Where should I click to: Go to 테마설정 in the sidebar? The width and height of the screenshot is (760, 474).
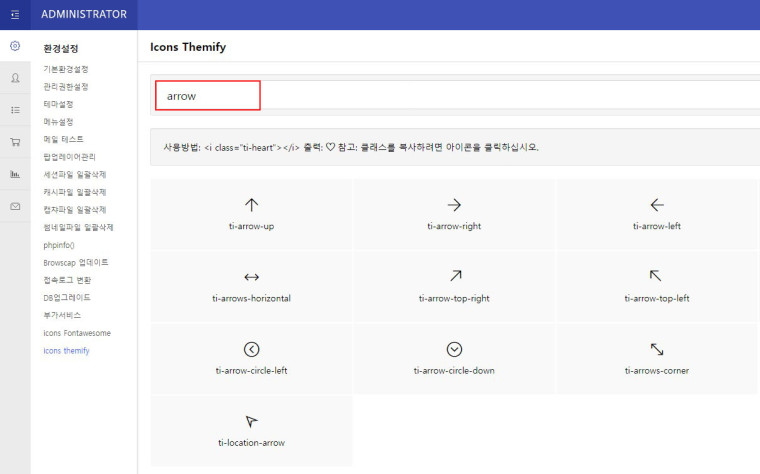(58, 104)
